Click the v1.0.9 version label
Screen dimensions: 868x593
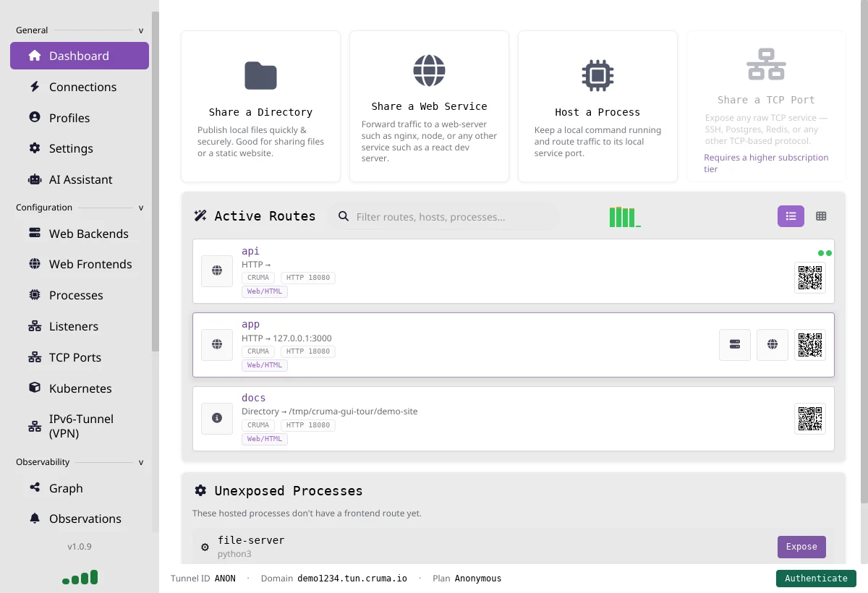pos(80,547)
